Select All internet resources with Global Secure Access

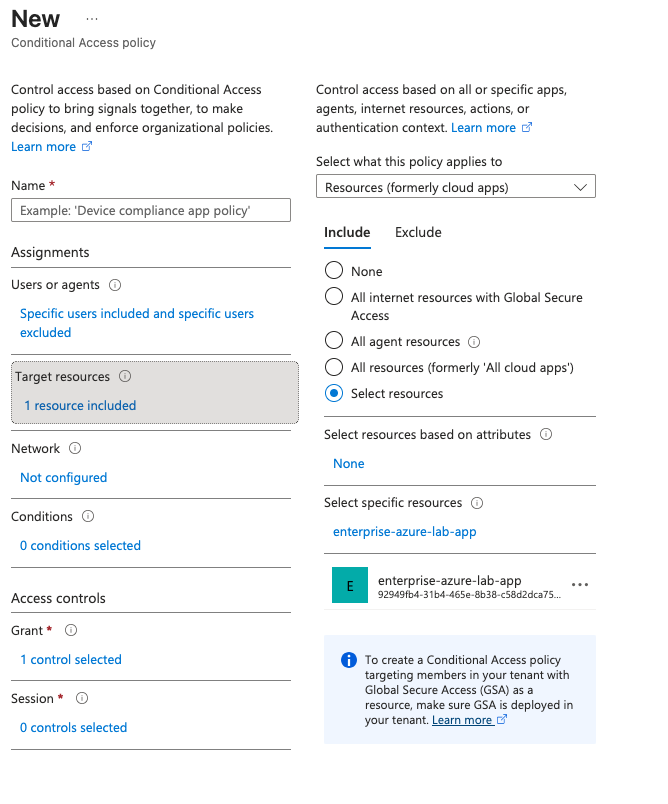coord(334,296)
